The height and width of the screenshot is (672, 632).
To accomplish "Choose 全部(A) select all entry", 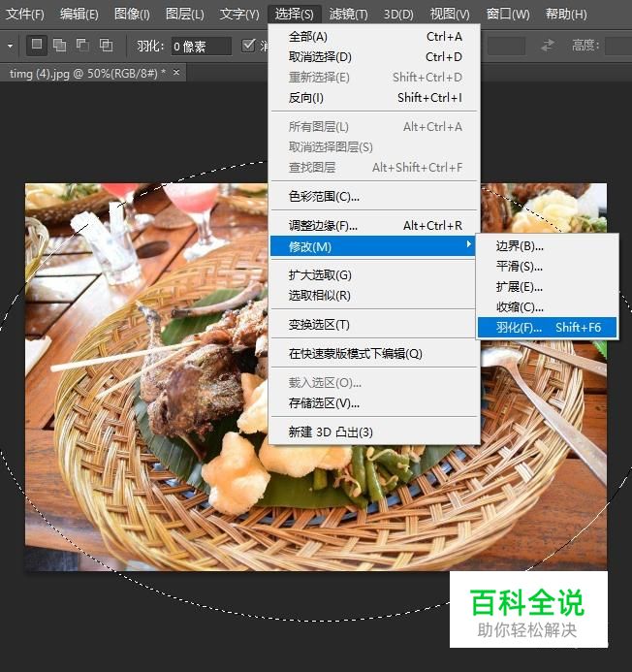I will click(x=374, y=37).
